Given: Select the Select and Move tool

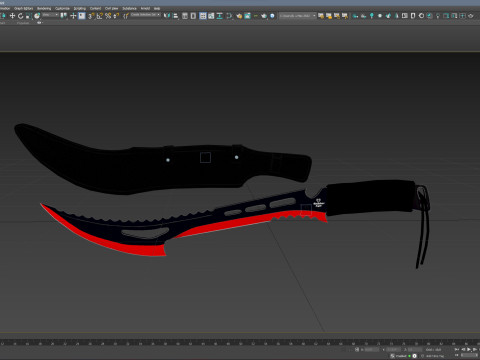Looking at the screenshot, I should [x=12, y=16].
